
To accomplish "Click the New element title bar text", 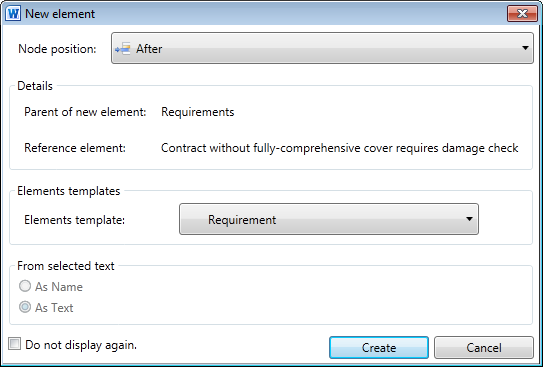I will coord(60,14).
